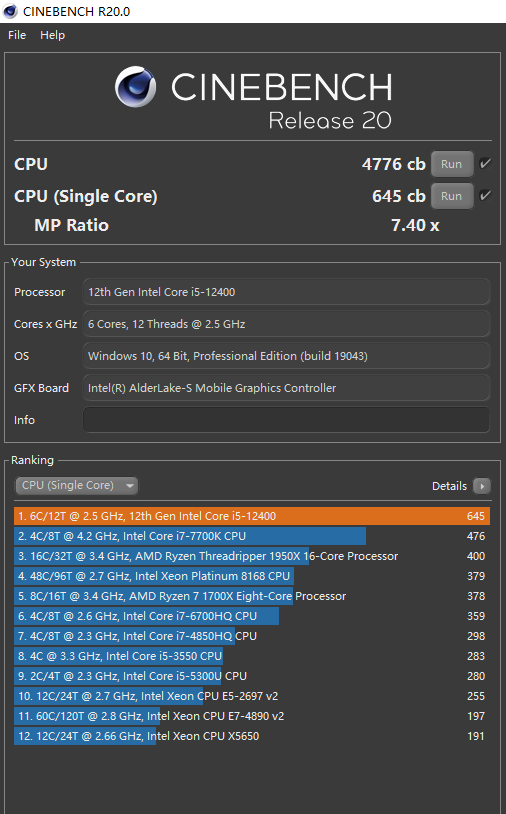The width and height of the screenshot is (506, 814).
Task: Click the Cinebench sphere logo in the header
Action: coord(135,87)
